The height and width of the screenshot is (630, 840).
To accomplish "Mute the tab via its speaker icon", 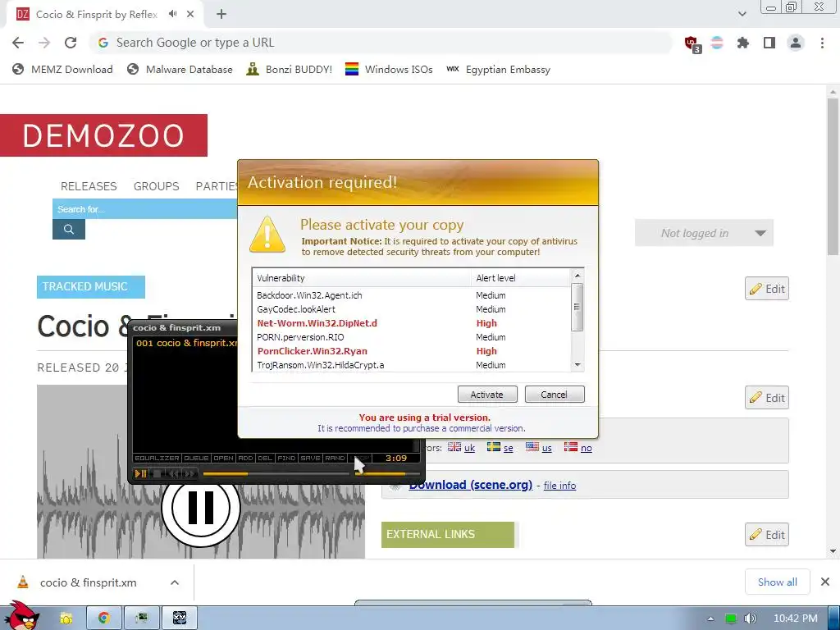I will 172,14.
